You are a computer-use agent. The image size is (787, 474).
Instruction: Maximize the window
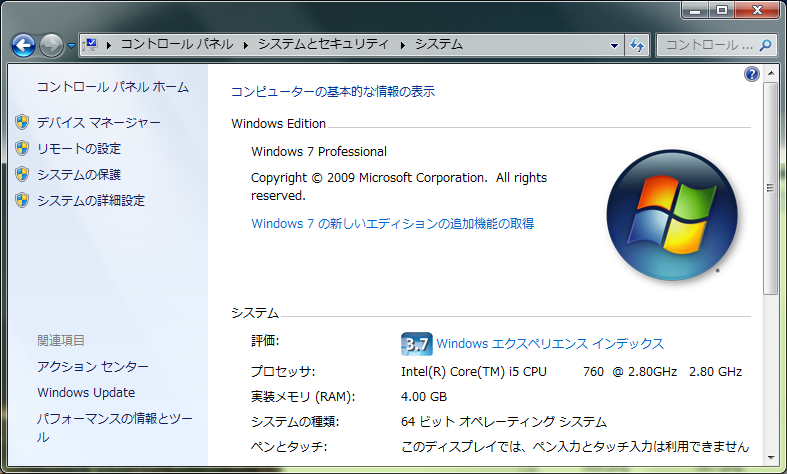coord(722,10)
